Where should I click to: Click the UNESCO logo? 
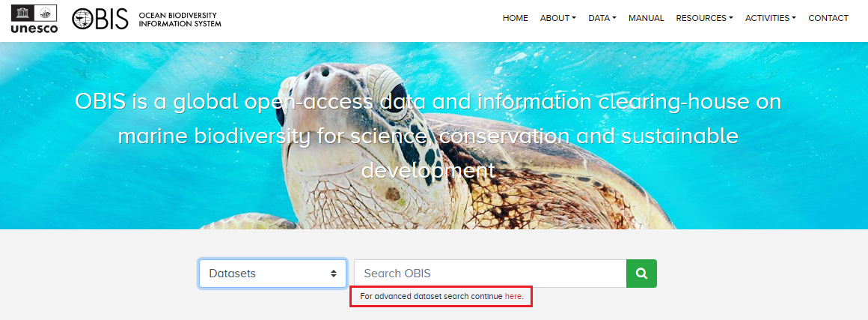tap(34, 19)
